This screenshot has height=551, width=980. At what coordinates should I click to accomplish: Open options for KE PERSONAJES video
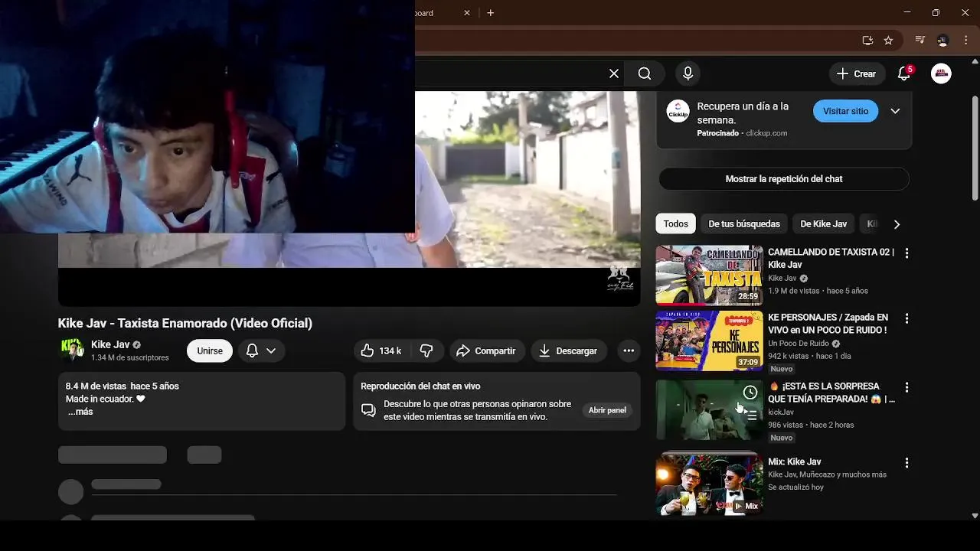click(x=906, y=318)
